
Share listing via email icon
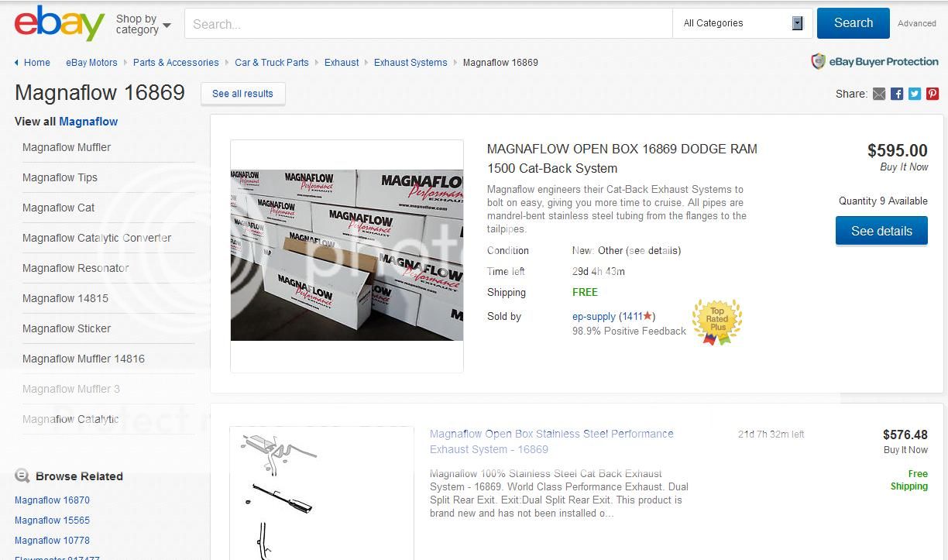click(879, 94)
